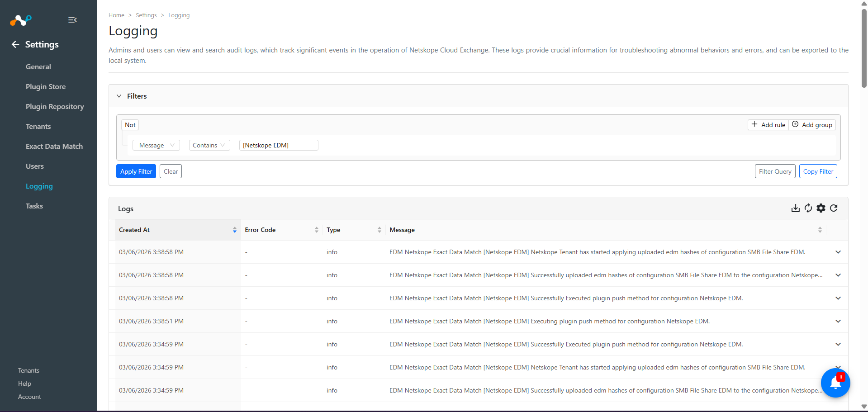Open Account at the sidebar bottom

[x=29, y=397]
